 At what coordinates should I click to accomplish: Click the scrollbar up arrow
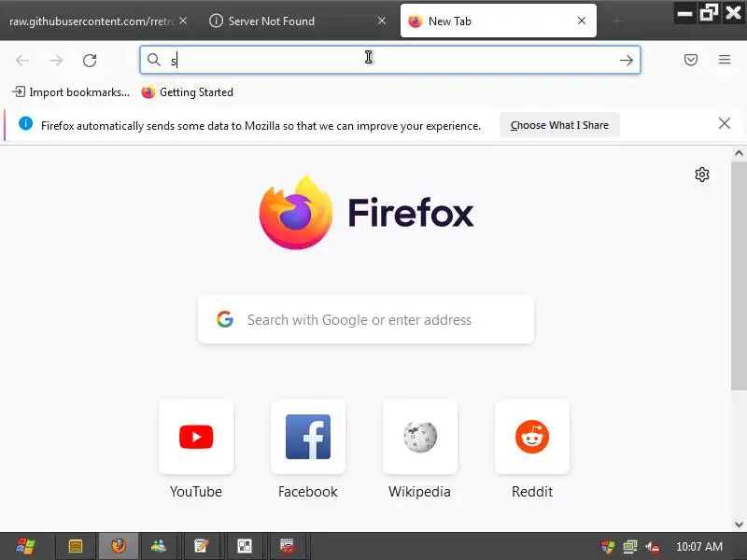point(739,153)
